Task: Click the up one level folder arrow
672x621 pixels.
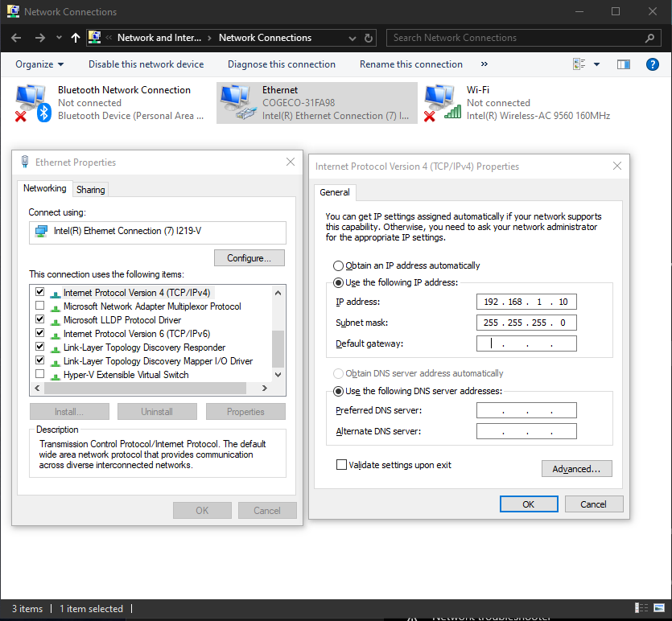Action: 76,37
